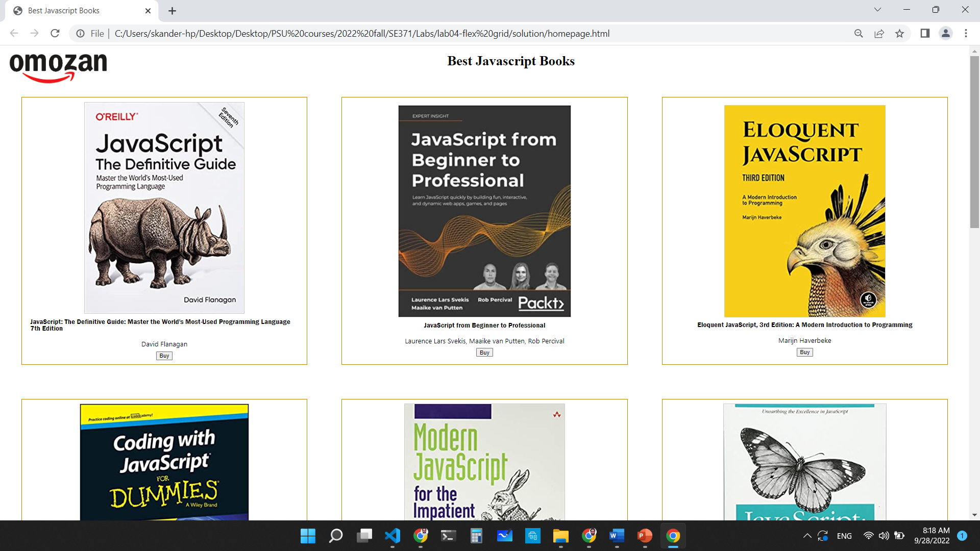Viewport: 980px width, 551px height.
Task: Open a new browser tab
Action: click(x=172, y=11)
